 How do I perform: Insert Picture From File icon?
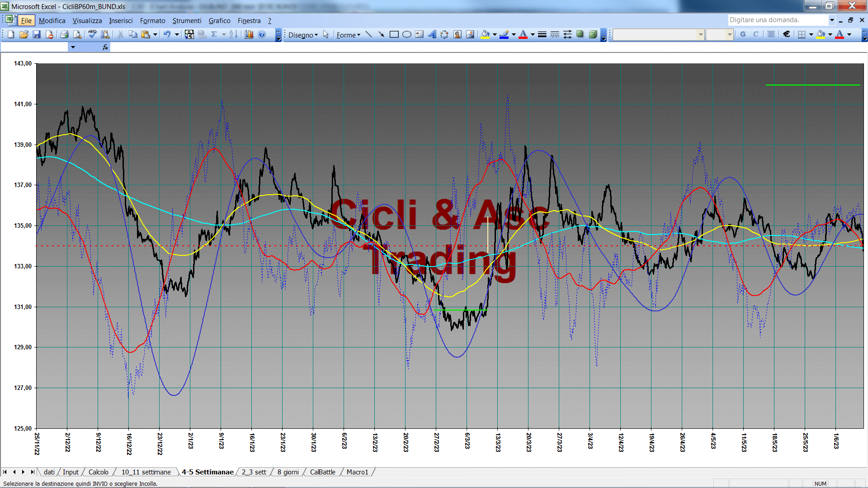[470, 34]
